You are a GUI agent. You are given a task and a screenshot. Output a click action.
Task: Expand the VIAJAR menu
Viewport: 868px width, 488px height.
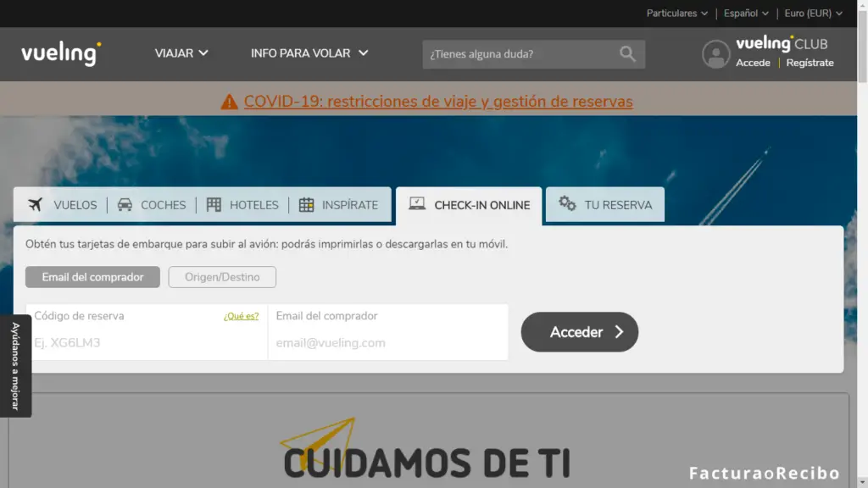[x=181, y=53]
